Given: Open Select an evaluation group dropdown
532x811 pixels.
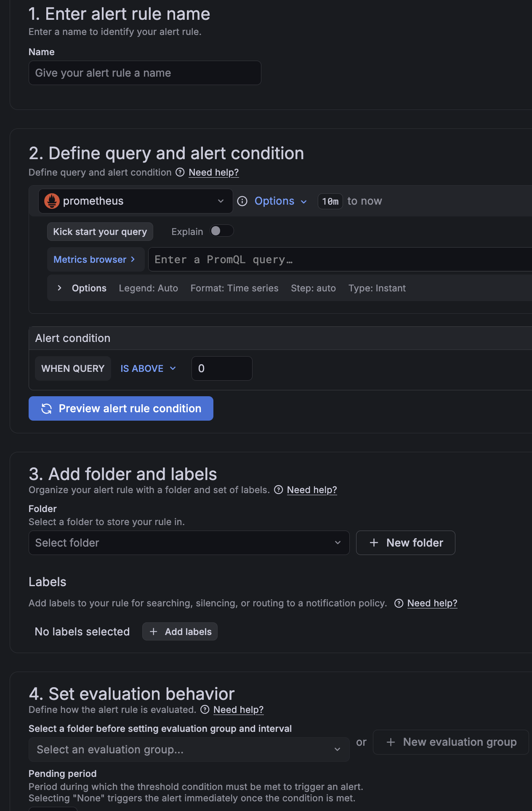Looking at the screenshot, I should tap(189, 750).
